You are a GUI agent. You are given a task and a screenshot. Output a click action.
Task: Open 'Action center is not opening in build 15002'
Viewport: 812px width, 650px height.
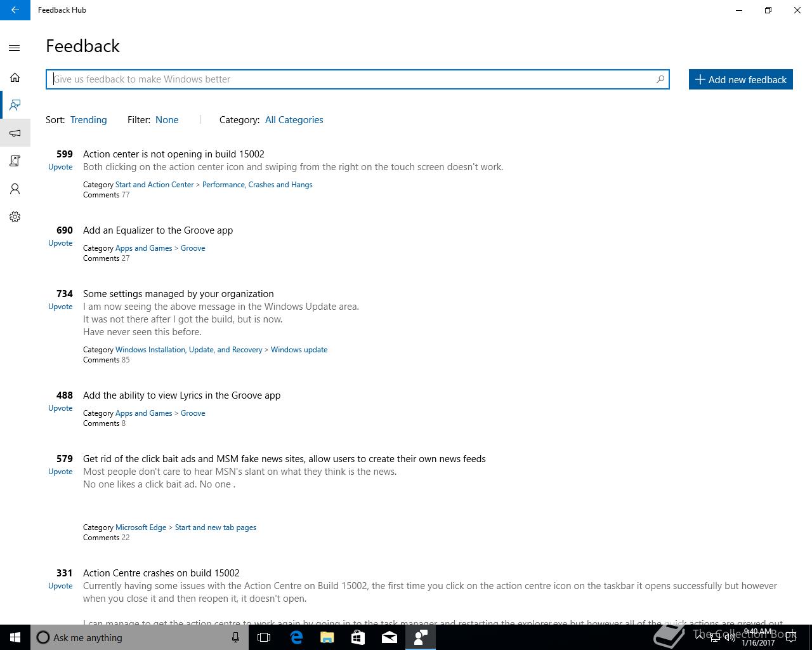pos(174,154)
